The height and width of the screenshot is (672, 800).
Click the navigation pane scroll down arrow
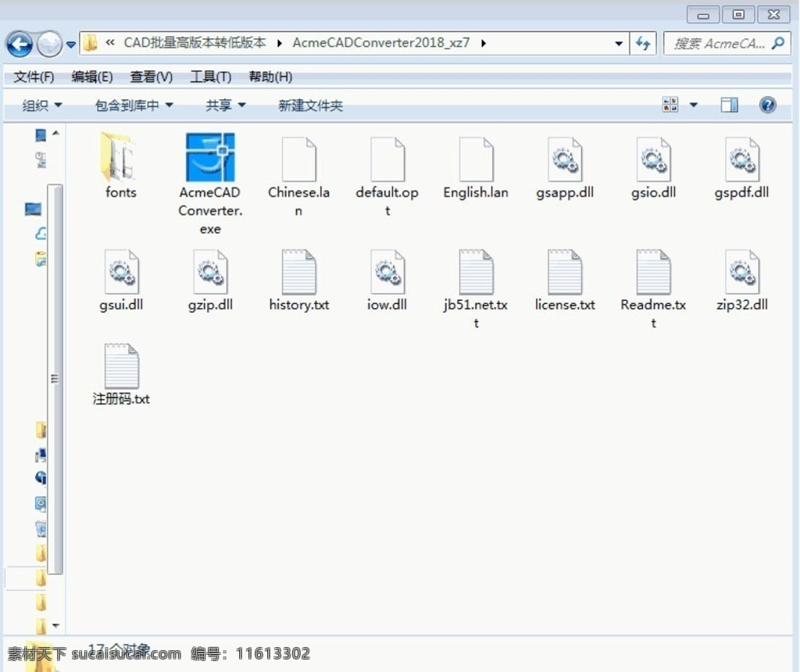pyautogui.click(x=55, y=626)
